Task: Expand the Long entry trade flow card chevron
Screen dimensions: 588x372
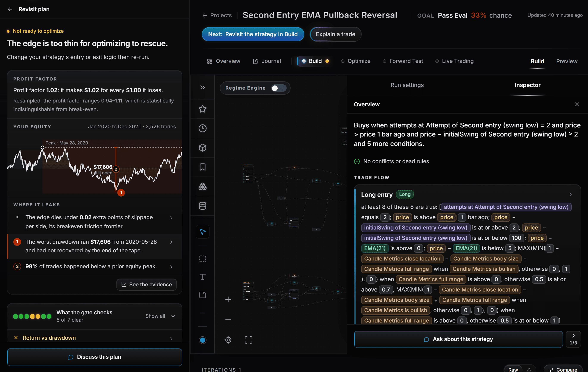Action: [570, 194]
